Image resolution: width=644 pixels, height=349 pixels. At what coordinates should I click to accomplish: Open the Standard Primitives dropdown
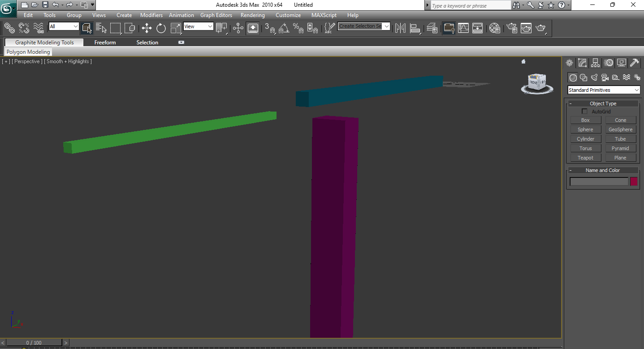pos(604,90)
